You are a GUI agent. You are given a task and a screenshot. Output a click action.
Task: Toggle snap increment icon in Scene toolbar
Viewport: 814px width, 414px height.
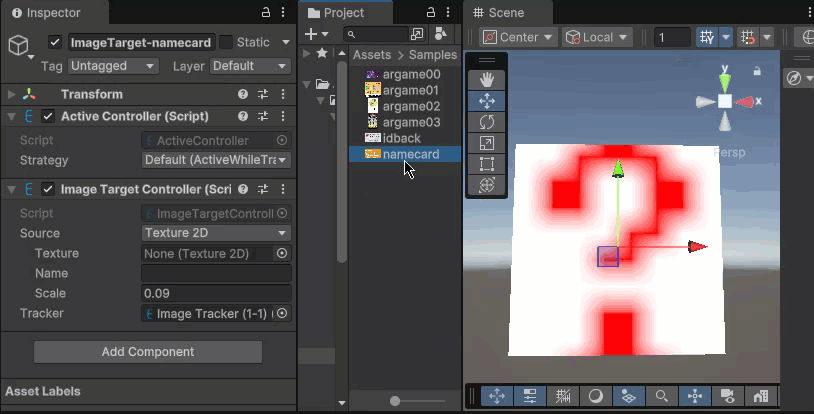pyautogui.click(x=748, y=37)
